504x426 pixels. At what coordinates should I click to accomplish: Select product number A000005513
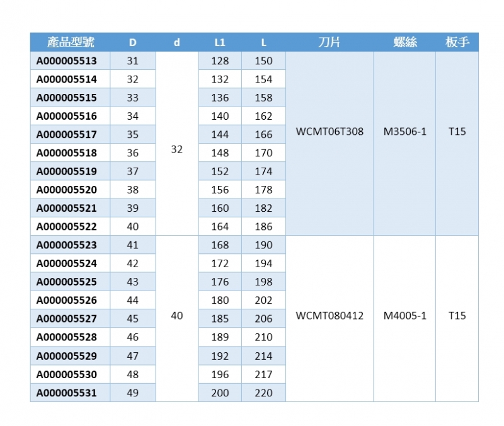tap(67, 60)
